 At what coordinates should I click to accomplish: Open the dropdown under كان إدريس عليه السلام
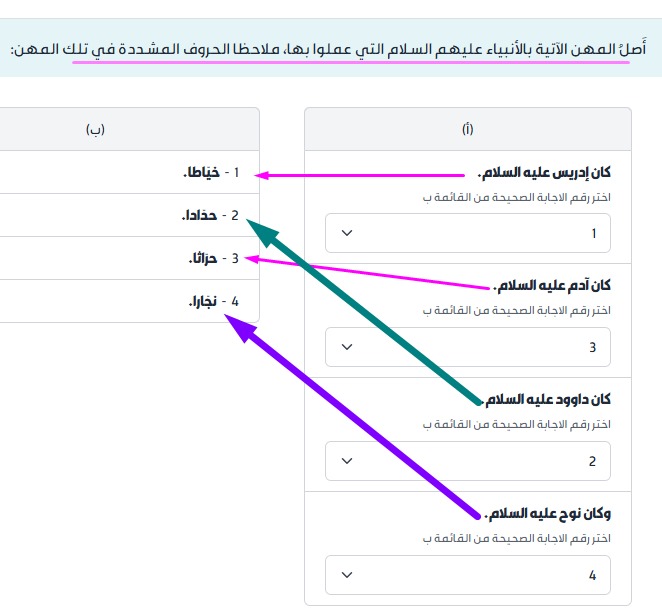468,233
